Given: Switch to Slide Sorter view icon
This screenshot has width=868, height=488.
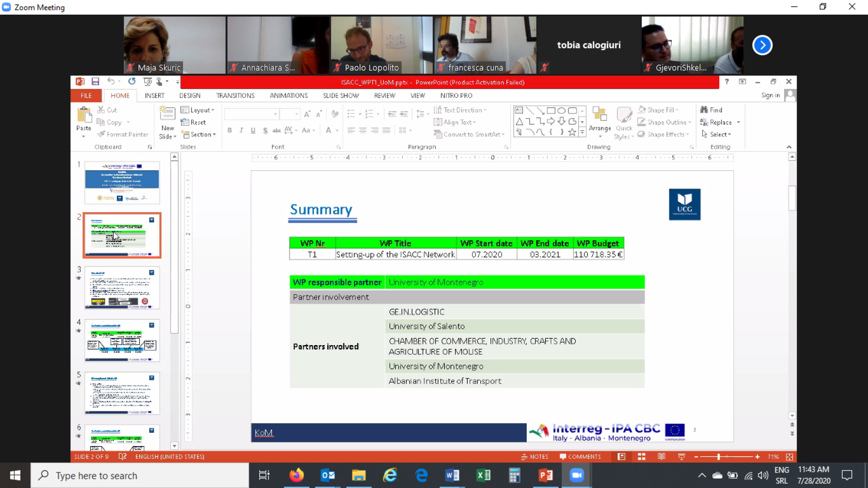Looking at the screenshot, I should click(641, 457).
